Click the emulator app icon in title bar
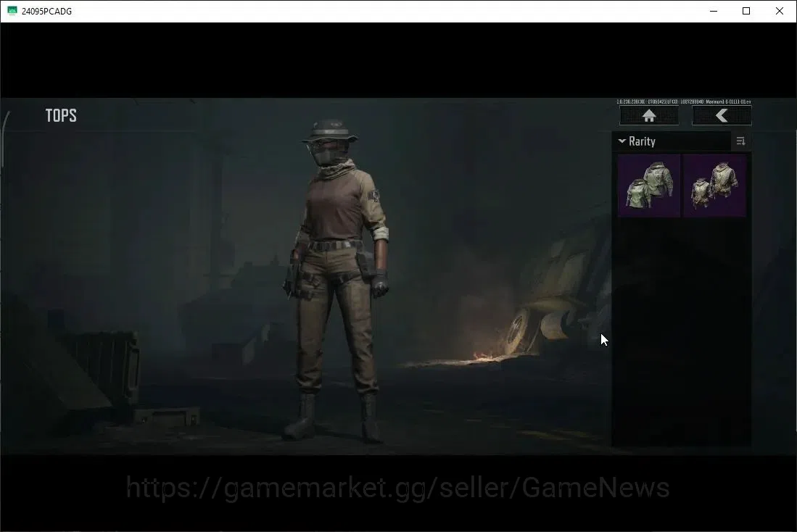The width and height of the screenshot is (797, 532). coord(12,11)
